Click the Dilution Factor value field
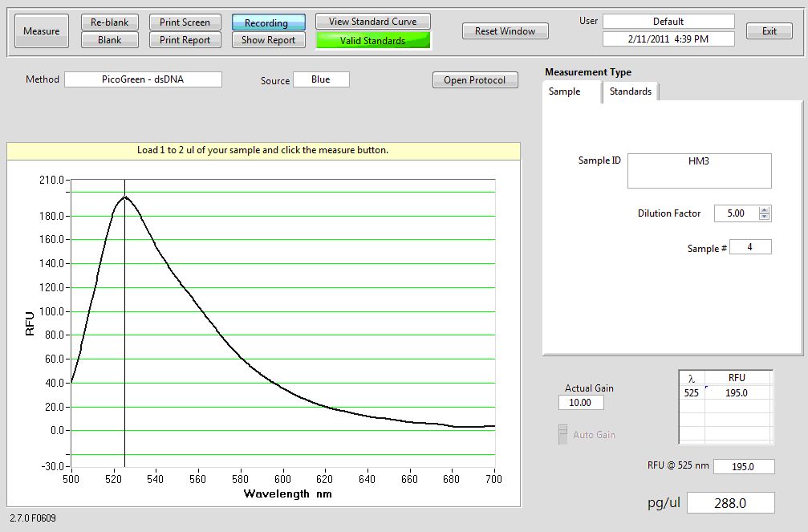 736,213
